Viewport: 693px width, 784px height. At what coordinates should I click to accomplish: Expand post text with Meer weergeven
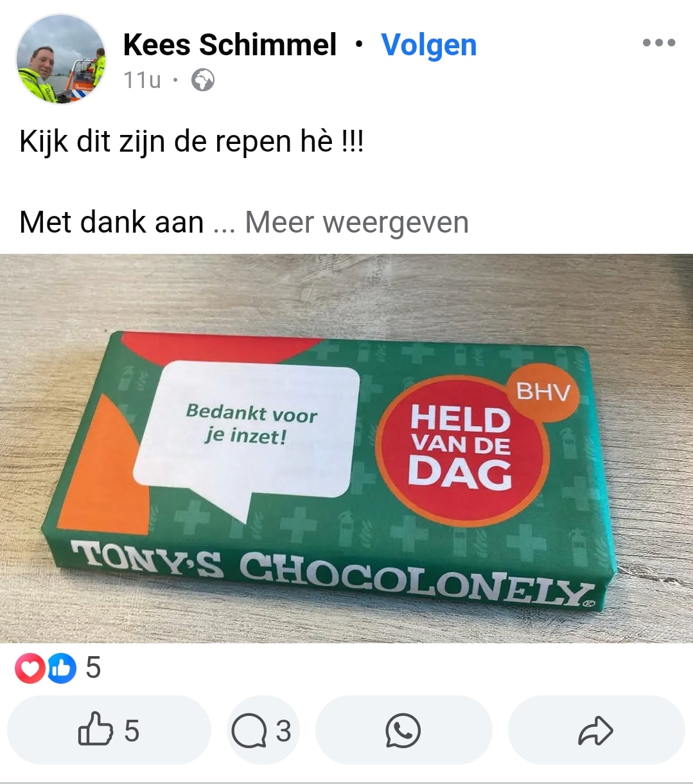(x=356, y=222)
